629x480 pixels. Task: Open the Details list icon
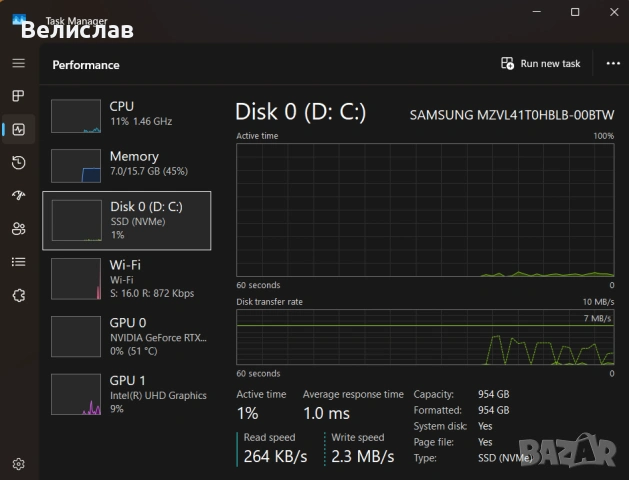click(18, 262)
